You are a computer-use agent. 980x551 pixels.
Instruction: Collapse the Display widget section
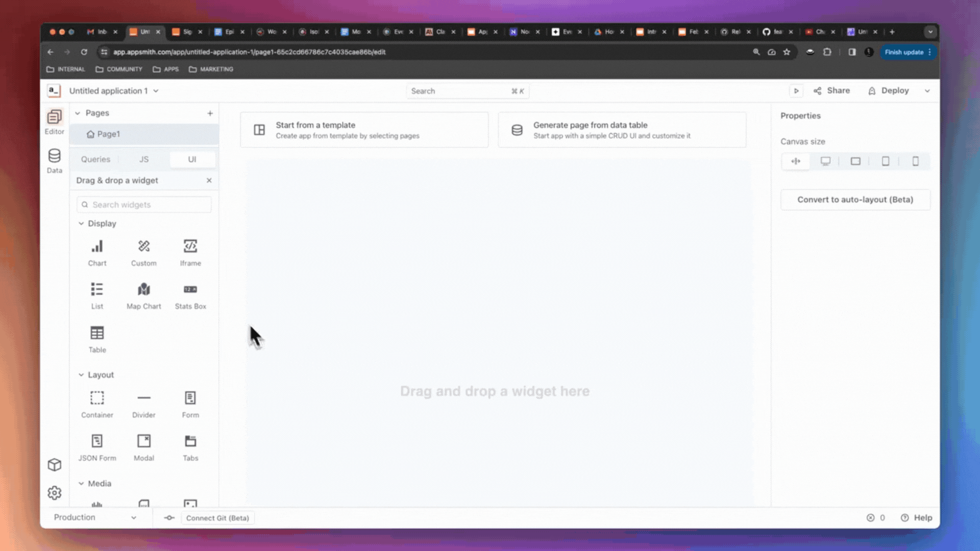pyautogui.click(x=81, y=223)
